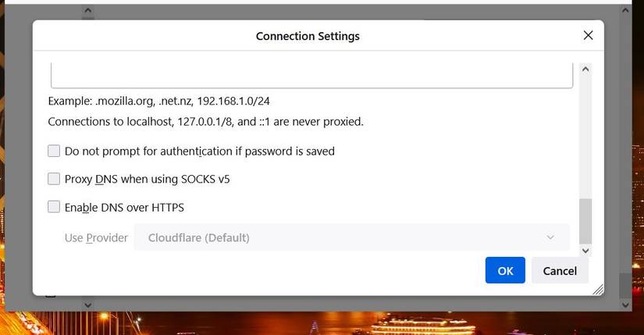Click the up arrow above the dialog's left edge
Viewport: 644px width, 335px height.
point(87,11)
